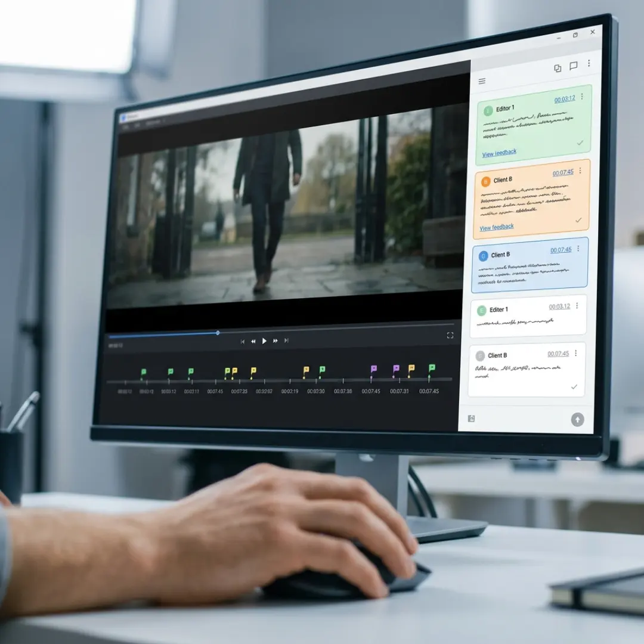644x644 pixels.
Task: Jump to 00:03:12 from the white Editer 1 card
Action: point(559,306)
